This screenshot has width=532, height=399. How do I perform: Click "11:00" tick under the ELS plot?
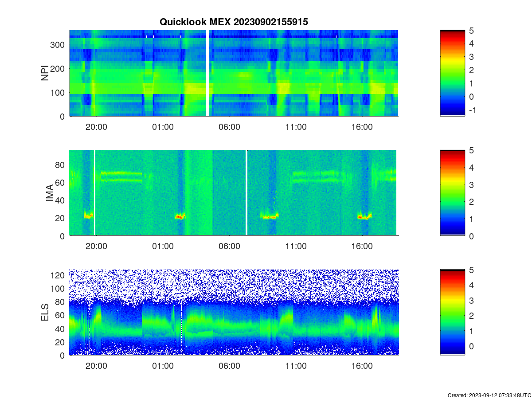[296, 366]
